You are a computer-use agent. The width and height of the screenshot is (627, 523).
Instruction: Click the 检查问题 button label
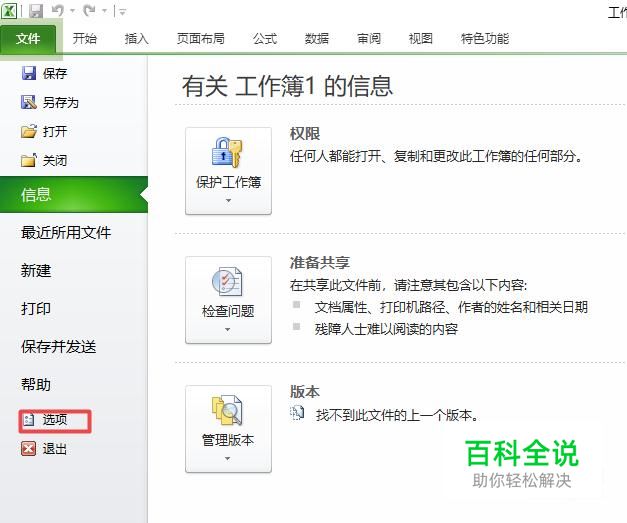click(228, 311)
